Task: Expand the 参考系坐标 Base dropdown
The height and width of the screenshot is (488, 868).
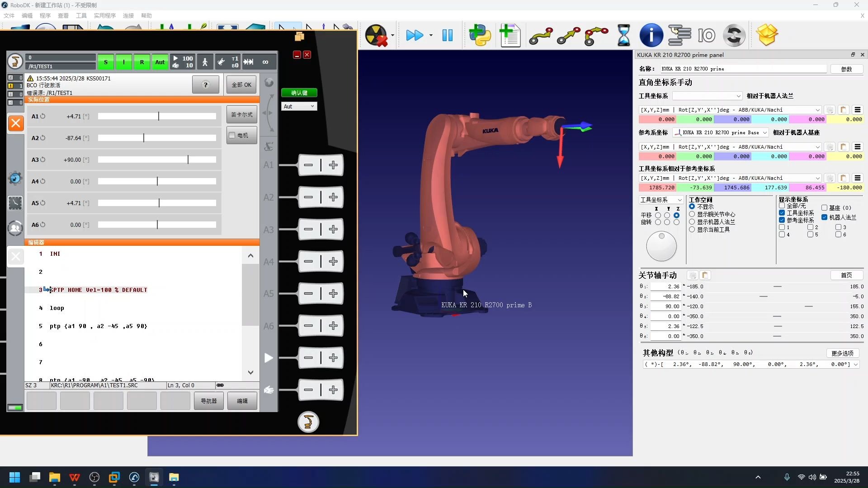Action: [x=764, y=132]
